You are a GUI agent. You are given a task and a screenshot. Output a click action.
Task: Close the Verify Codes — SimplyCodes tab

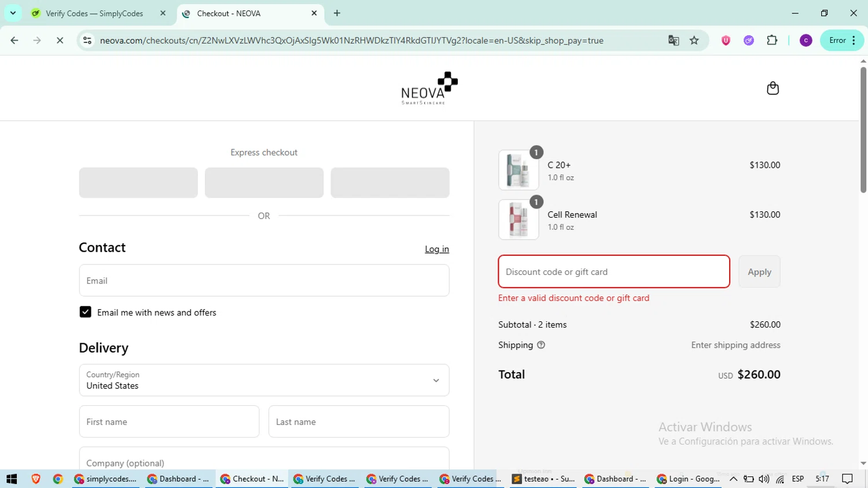pos(163,13)
